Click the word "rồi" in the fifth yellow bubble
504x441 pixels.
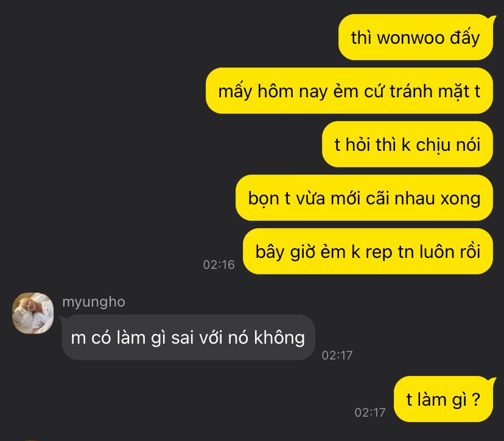(471, 251)
